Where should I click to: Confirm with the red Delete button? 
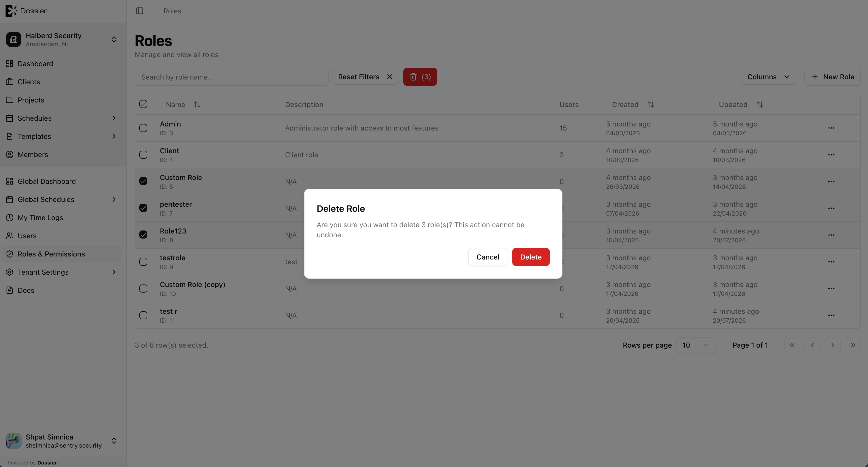pos(531,257)
